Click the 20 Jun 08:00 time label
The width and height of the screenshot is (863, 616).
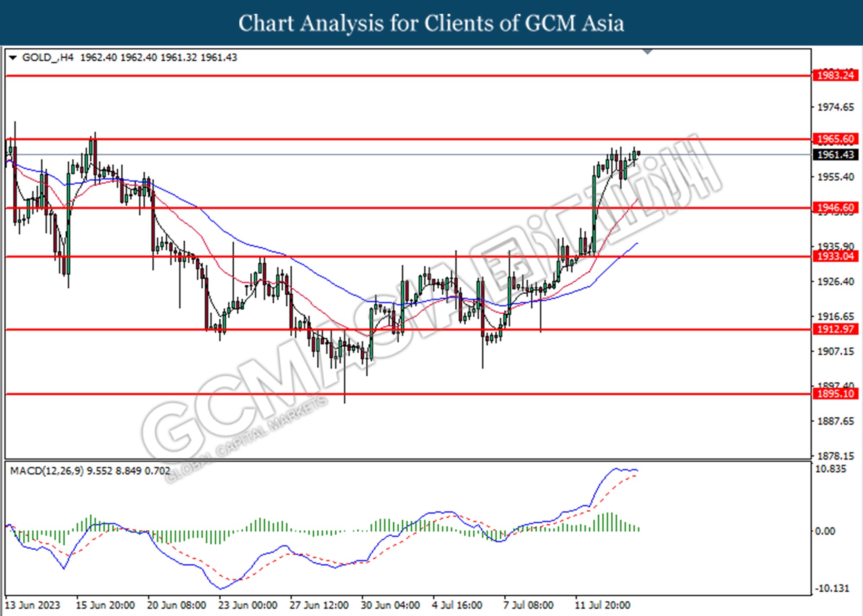click(x=176, y=605)
